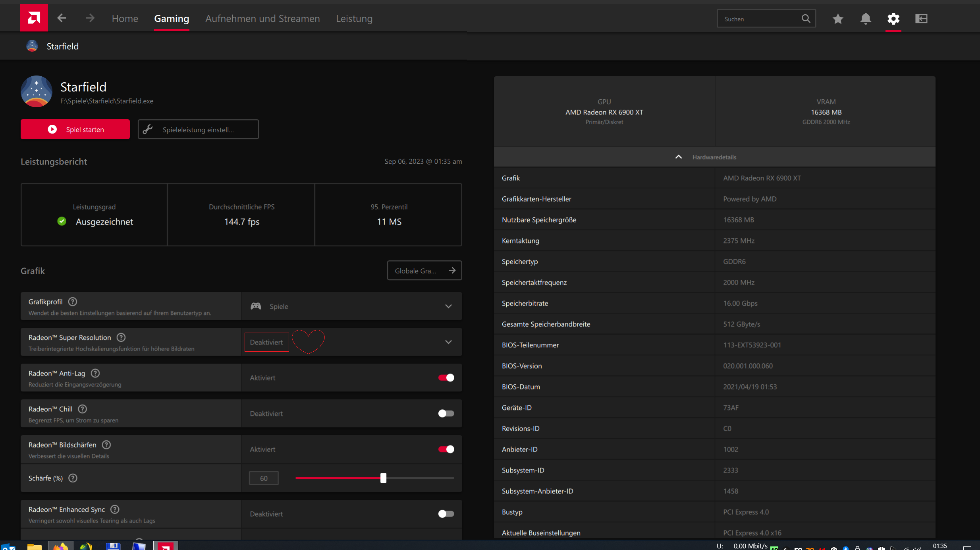Click help icon next to Radeon Chill

83,409
